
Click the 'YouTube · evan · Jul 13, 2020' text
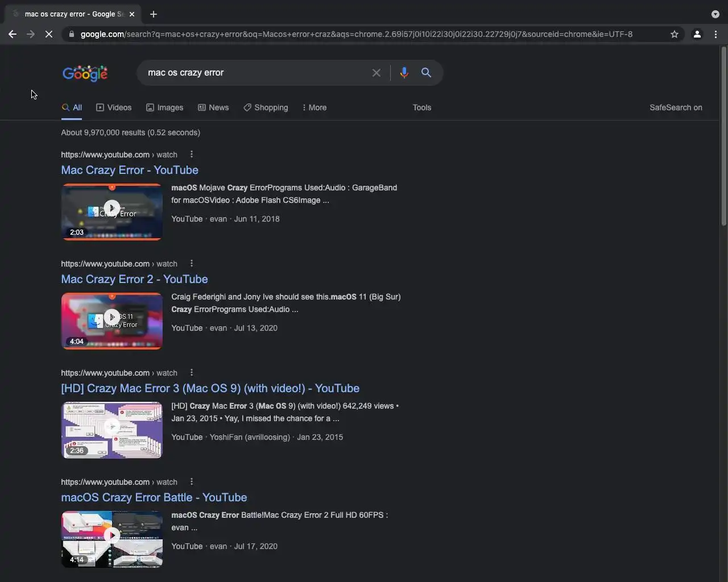[x=224, y=328]
